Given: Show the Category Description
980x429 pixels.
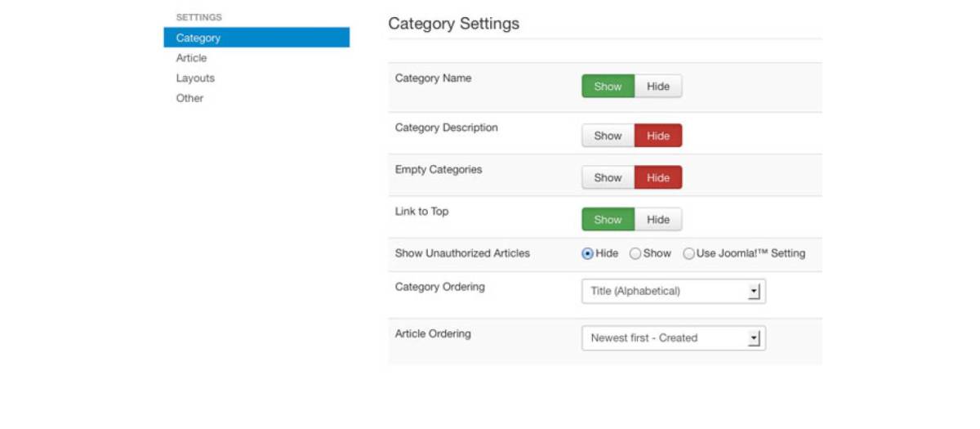Looking at the screenshot, I should [x=608, y=136].
